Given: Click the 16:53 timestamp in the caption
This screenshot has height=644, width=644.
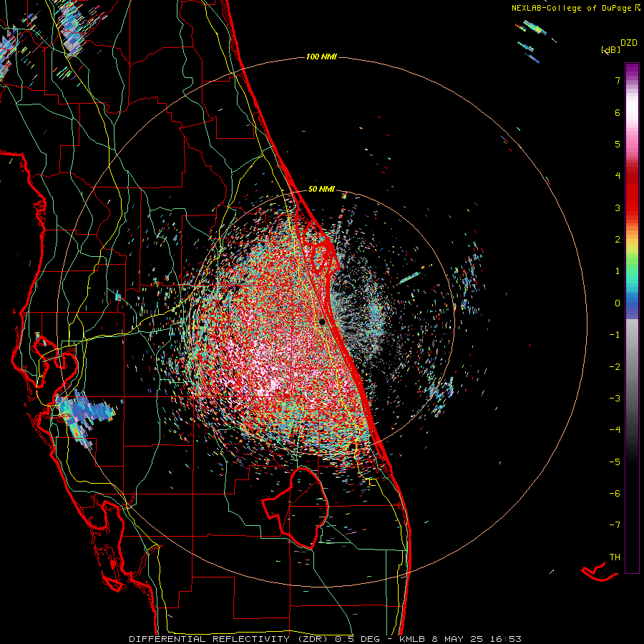Looking at the screenshot, I should point(506,639).
